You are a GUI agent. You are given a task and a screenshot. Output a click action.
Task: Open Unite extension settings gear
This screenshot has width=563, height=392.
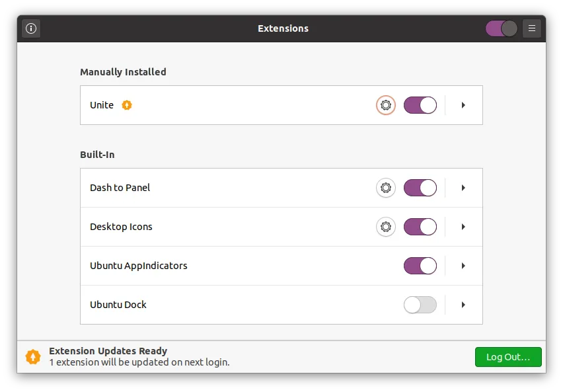pos(386,105)
